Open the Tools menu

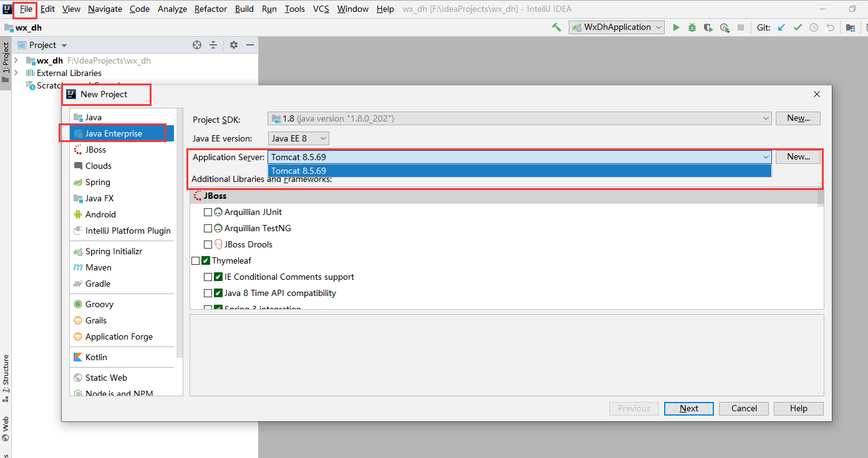tap(295, 9)
